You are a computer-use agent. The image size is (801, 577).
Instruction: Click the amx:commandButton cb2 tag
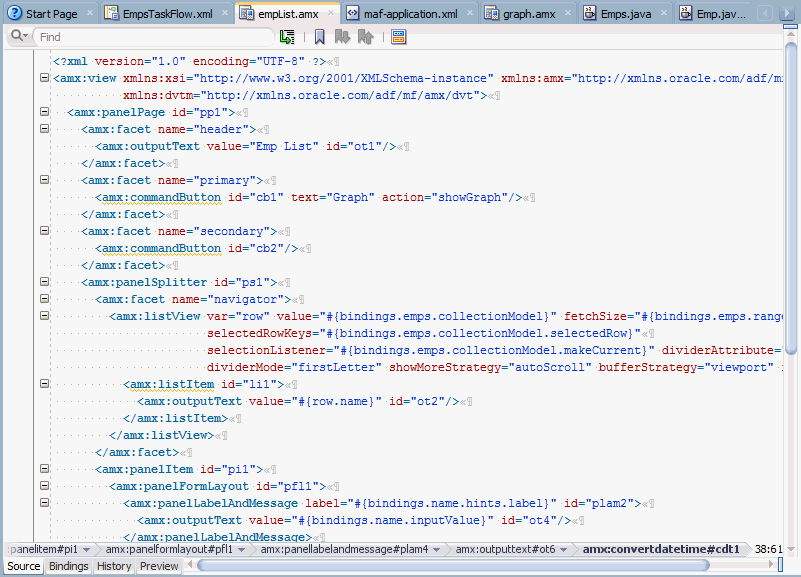(159, 248)
